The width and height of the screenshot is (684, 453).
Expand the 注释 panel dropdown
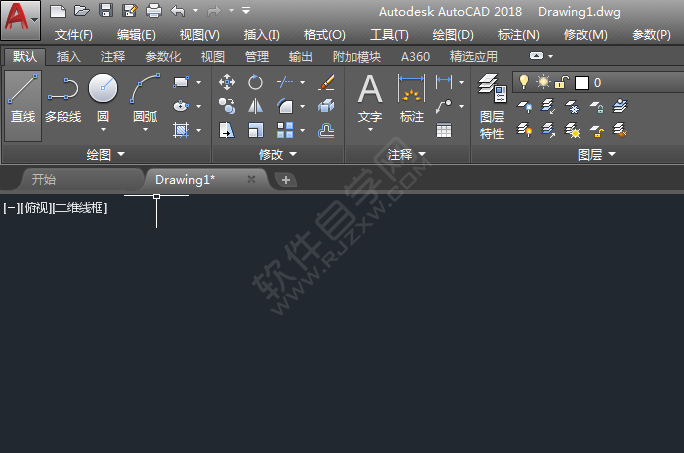pos(406,154)
